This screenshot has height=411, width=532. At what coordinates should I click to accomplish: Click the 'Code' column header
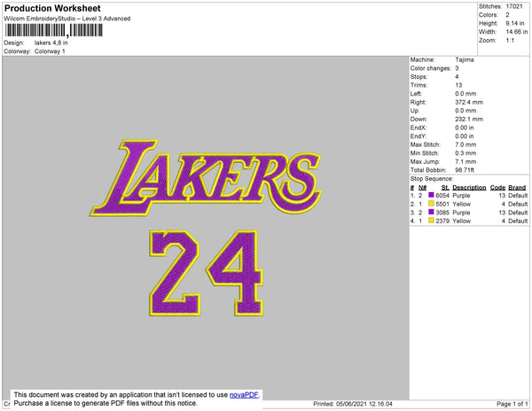(x=497, y=188)
